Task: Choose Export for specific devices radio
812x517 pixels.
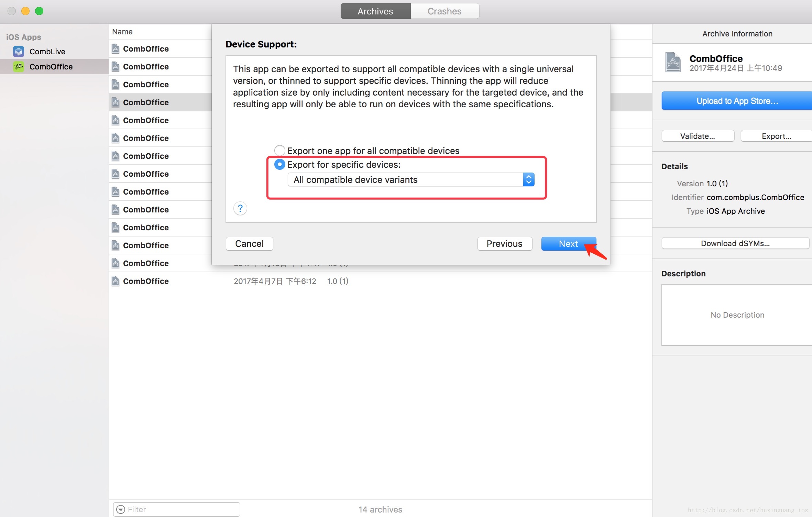Action: [279, 165]
